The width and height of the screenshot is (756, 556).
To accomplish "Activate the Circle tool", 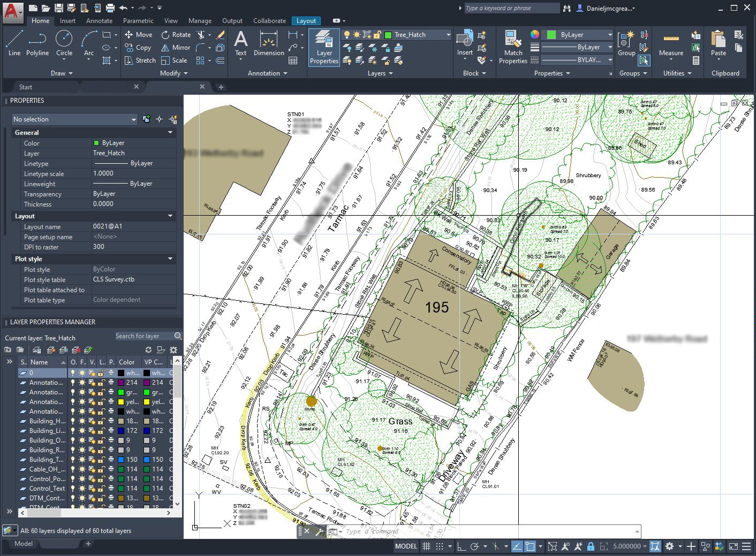I will pos(64,43).
